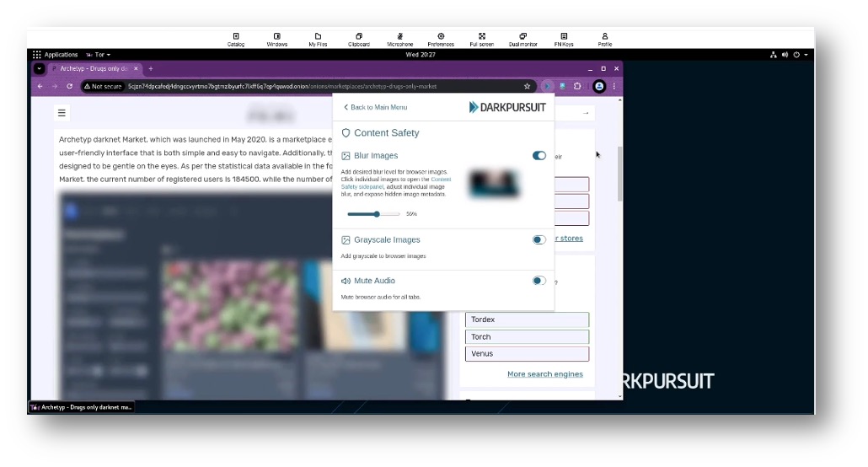Image resolution: width=868 pixels, height=467 pixels.
Task: Click the page vertical scrollbar
Action: [x=619, y=174]
